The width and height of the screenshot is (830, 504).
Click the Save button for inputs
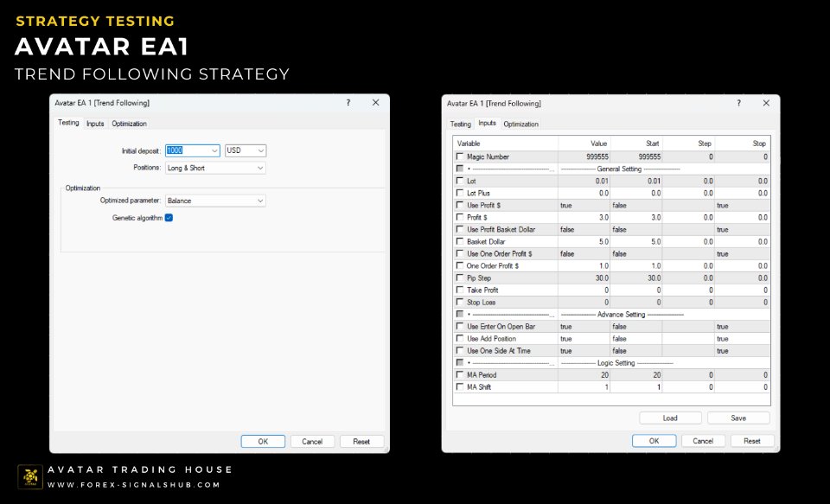pyautogui.click(x=737, y=418)
